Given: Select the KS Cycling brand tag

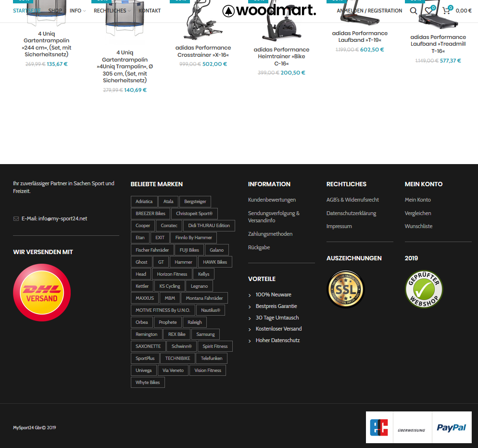Looking at the screenshot, I should tap(170, 286).
